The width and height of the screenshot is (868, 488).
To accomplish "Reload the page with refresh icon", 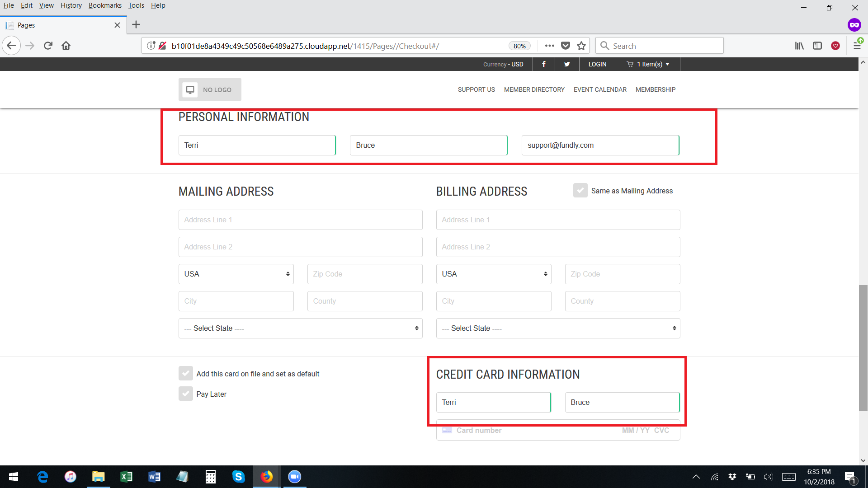I will coord(48,46).
